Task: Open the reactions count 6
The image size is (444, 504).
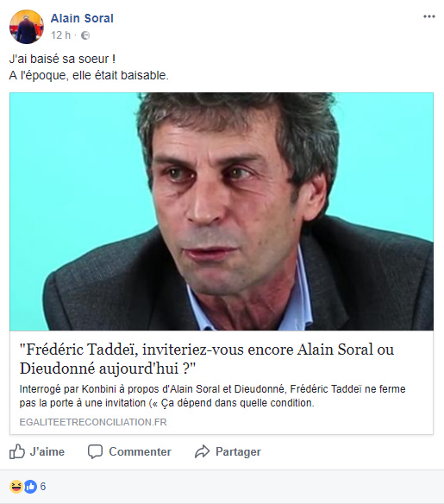Action: click(43, 487)
